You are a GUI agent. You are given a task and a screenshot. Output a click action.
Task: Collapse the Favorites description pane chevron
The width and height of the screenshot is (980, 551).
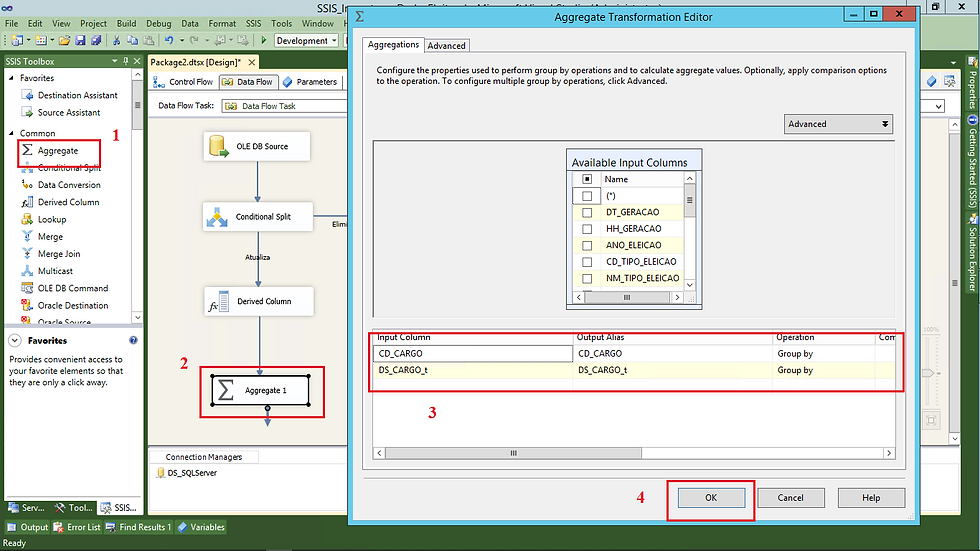(x=15, y=340)
